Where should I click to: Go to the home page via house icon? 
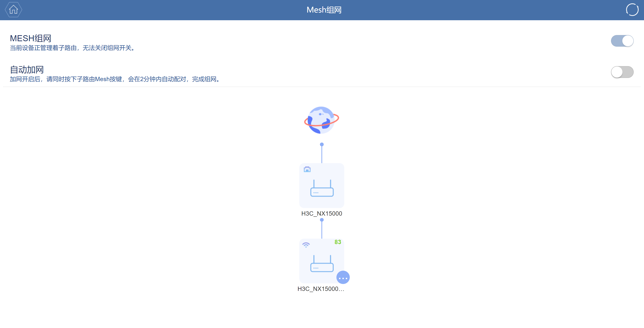pos(14,10)
